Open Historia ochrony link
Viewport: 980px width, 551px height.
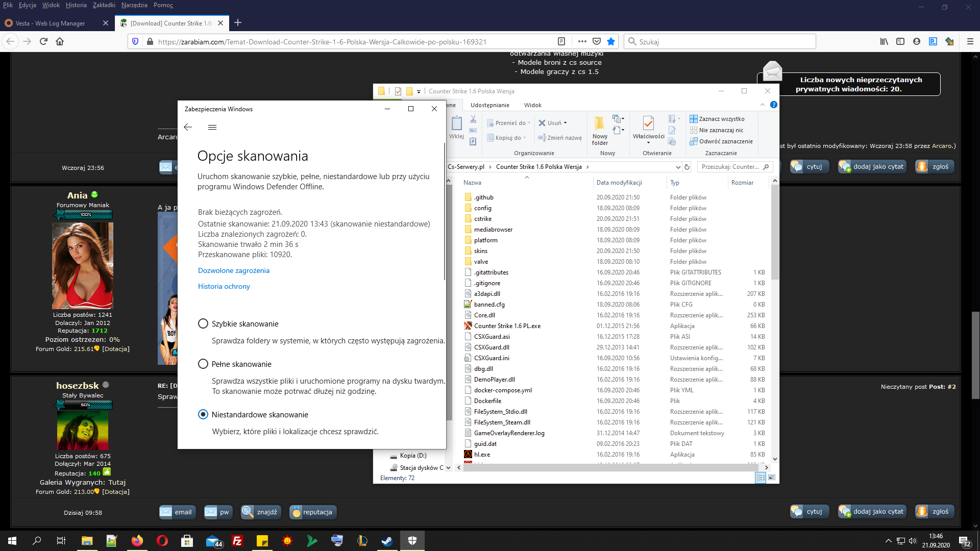click(224, 286)
